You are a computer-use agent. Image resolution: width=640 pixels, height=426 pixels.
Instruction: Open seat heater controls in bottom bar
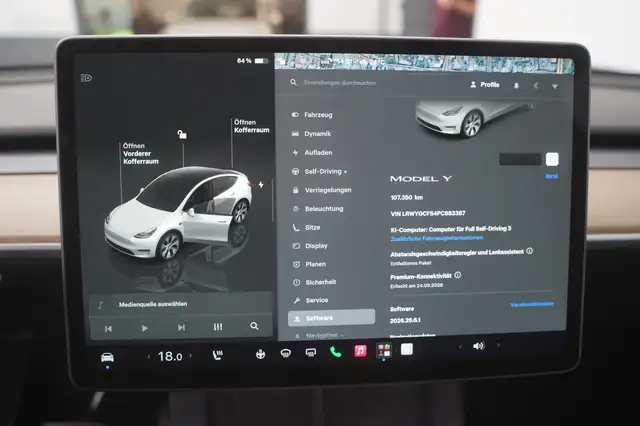click(218, 355)
